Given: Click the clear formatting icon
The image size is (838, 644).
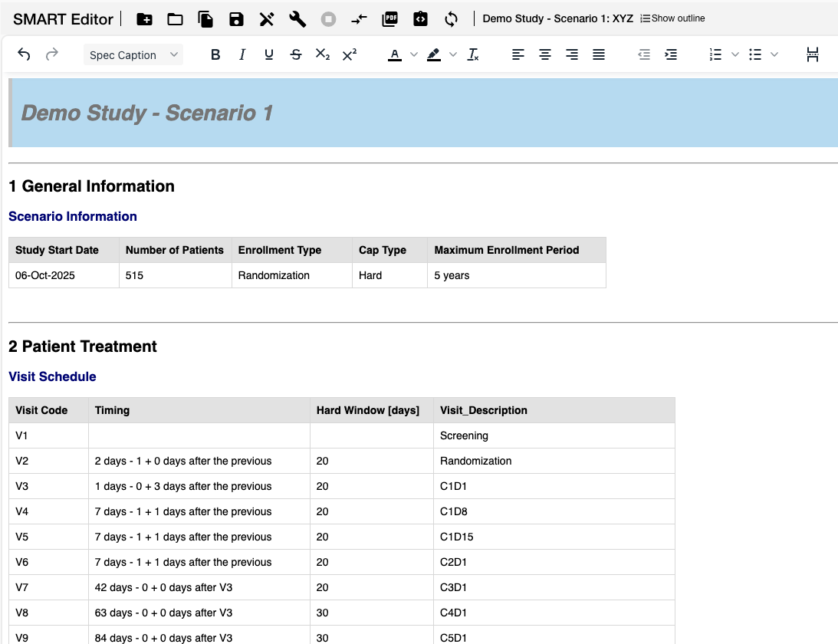Looking at the screenshot, I should tap(473, 54).
